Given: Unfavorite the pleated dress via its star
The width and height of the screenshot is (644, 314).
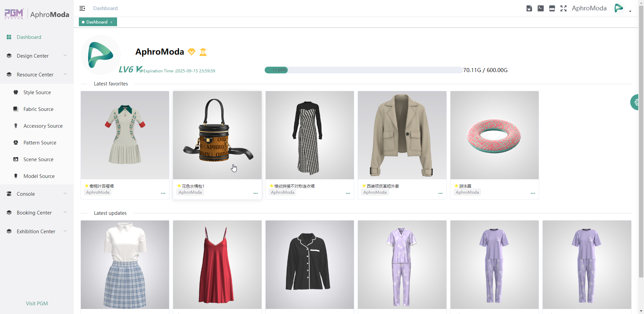Looking at the screenshot, I should pos(87,186).
